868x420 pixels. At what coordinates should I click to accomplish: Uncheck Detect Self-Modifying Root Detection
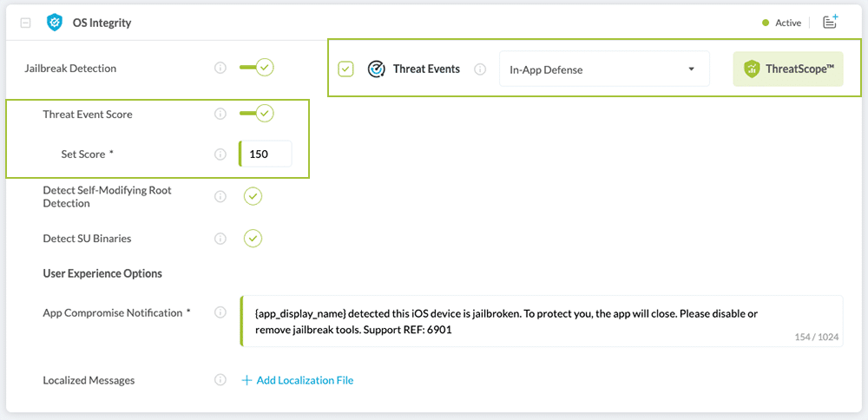coord(253,196)
